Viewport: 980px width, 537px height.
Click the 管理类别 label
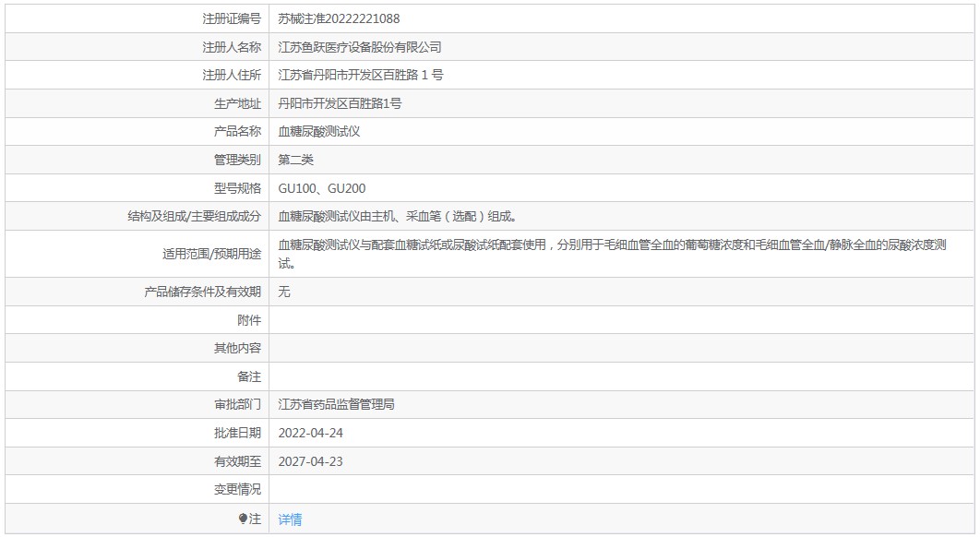coord(237,160)
